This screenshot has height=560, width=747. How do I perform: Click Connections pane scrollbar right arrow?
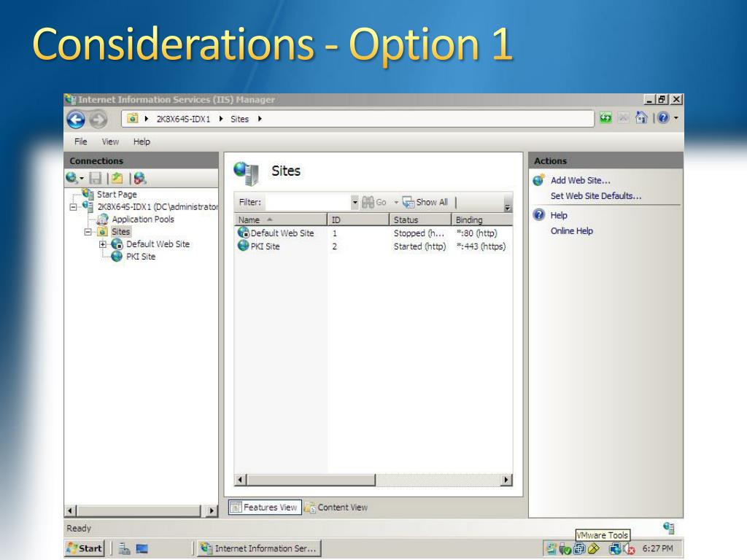pos(212,510)
